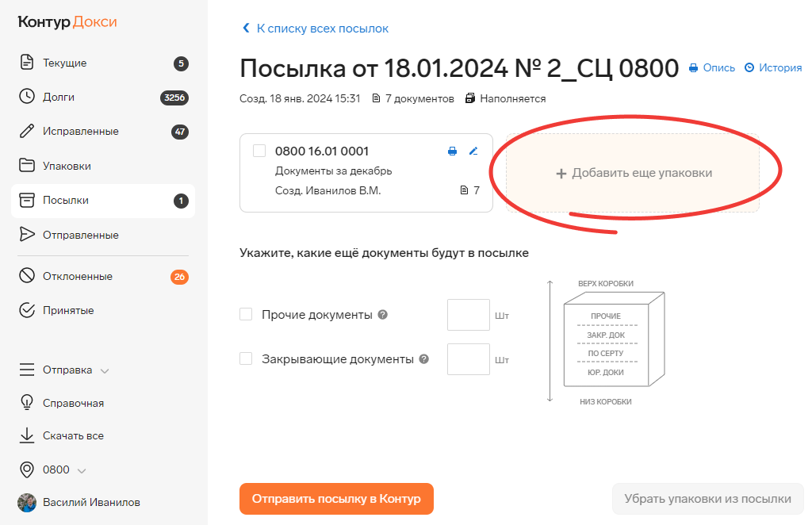Viewport: 812px width, 525px height.
Task: Click the Скачать все download icon
Action: coord(26,436)
